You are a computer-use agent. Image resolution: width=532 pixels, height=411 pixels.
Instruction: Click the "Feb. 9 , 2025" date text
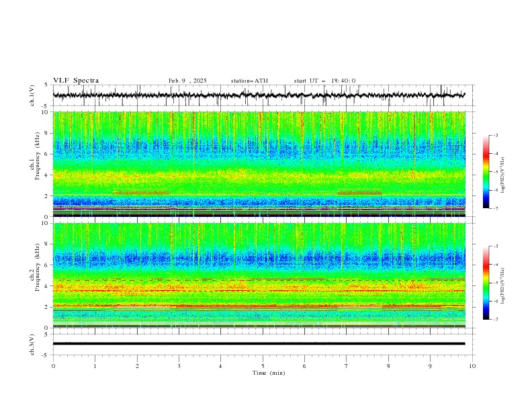pyautogui.click(x=187, y=81)
